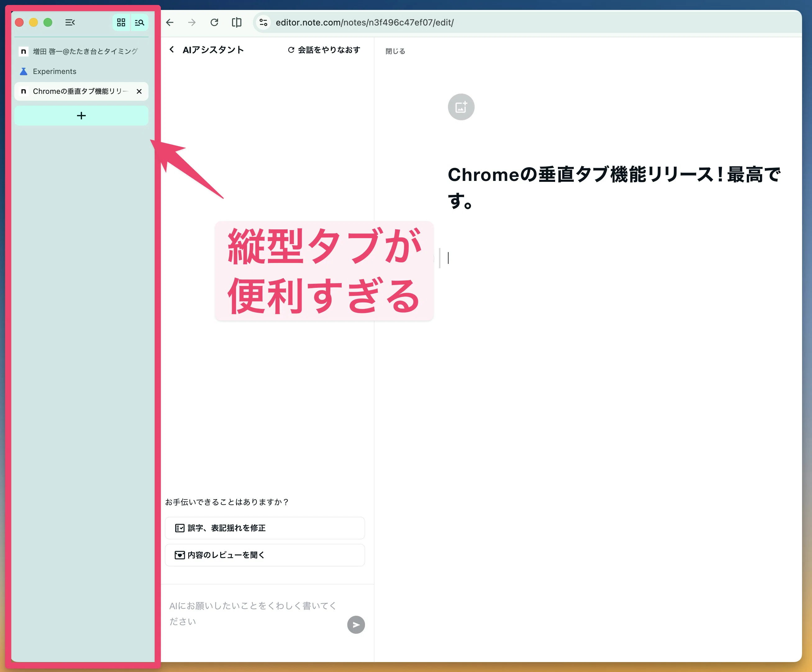812x672 pixels.
Task: Collapse the vertical tab sidebar
Action: (70, 22)
